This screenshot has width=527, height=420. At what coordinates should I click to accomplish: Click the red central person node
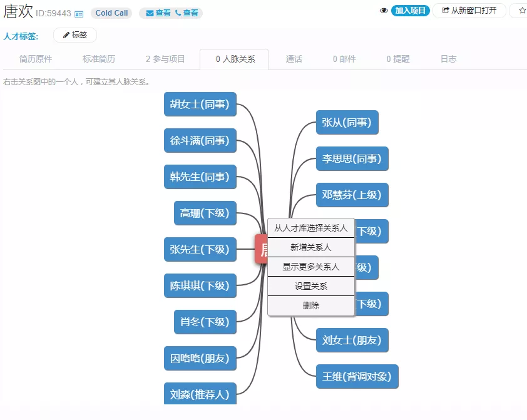coord(261,249)
